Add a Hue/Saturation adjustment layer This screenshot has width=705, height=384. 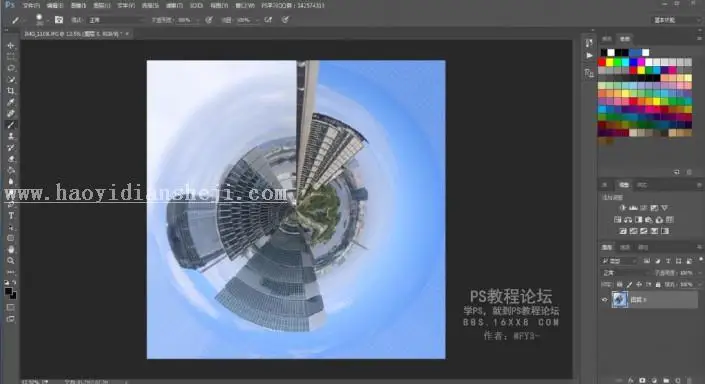[x=618, y=219]
